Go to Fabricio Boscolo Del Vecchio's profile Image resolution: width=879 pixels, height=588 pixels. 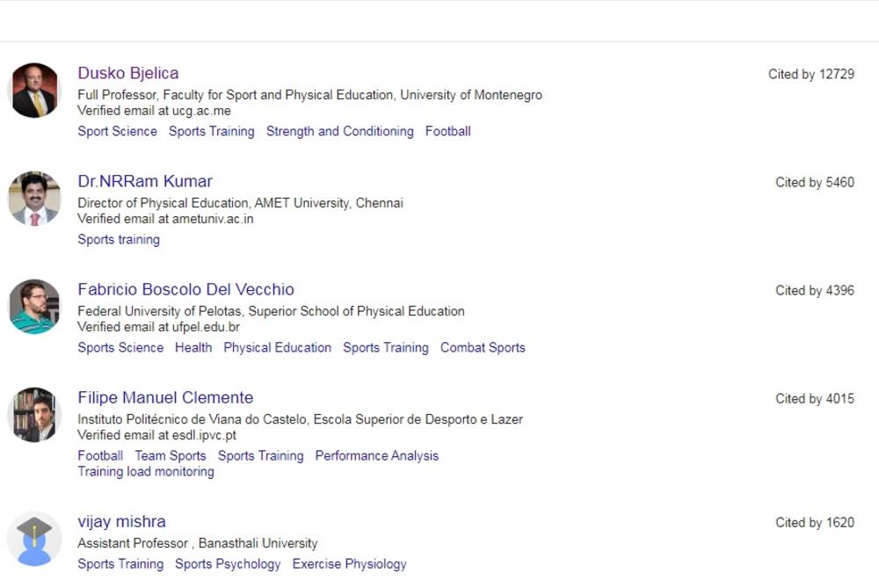coord(185,289)
